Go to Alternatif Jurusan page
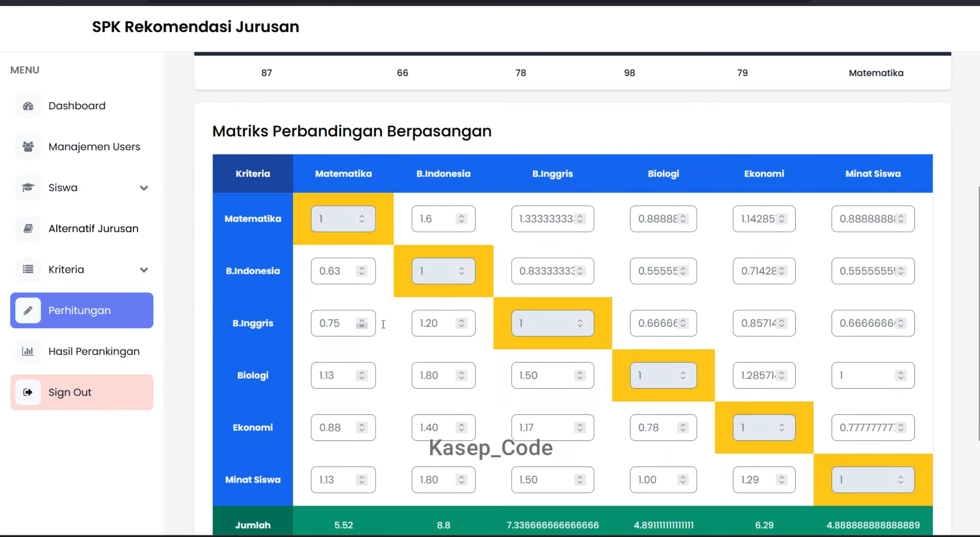The image size is (980, 537). [x=82, y=228]
